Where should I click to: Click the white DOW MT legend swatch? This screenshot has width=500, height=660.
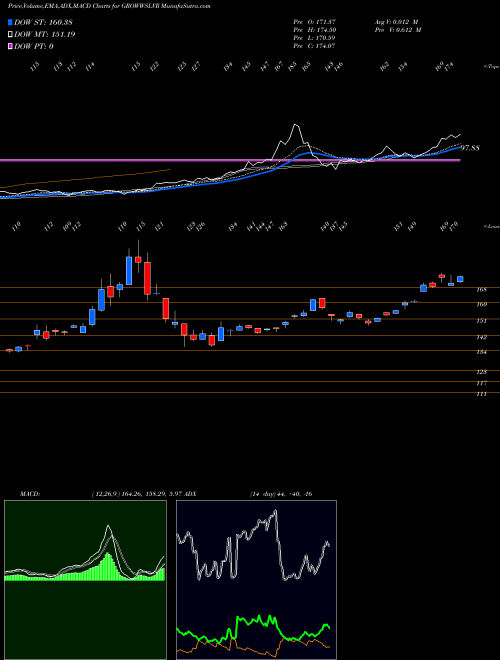pos(11,34)
